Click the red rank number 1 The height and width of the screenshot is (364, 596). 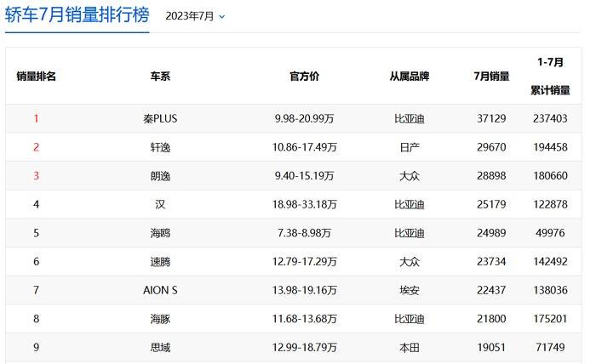36,119
